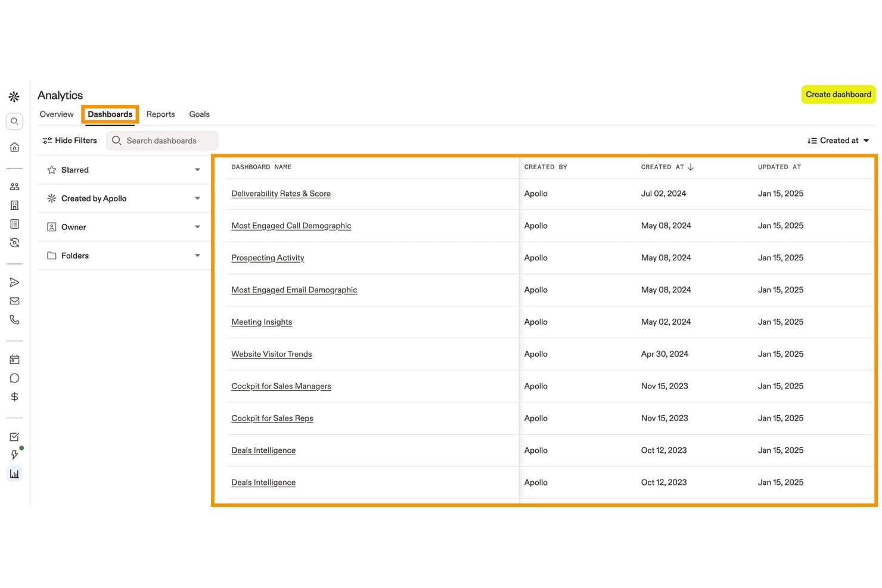The width and height of the screenshot is (882, 588).
Task: Open Deals using the dollar sign icon
Action: click(15, 397)
